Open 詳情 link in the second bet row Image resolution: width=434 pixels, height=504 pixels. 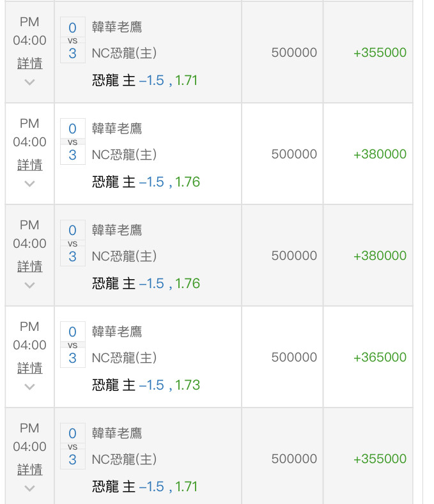click(x=29, y=165)
